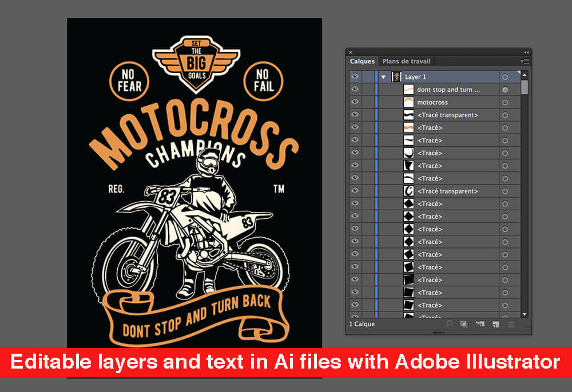Viewport: 572px width, 392px height.
Task: Select the first <Tracé transparent> layer row
Action: coord(445,114)
